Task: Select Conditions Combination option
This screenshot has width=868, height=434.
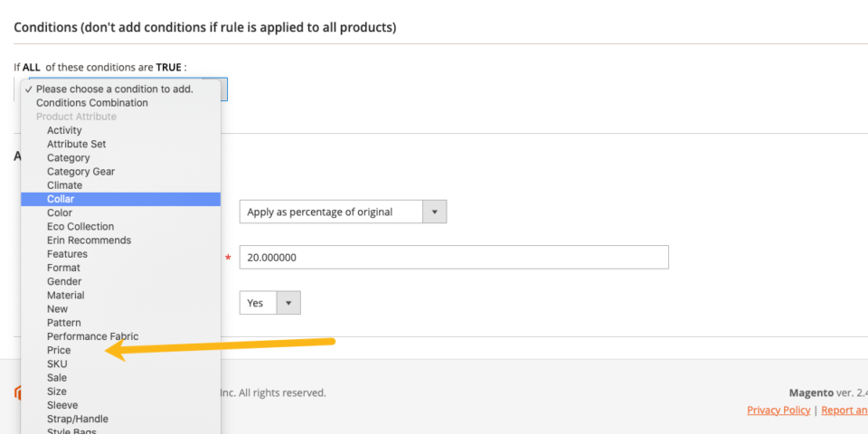Action: (91, 103)
